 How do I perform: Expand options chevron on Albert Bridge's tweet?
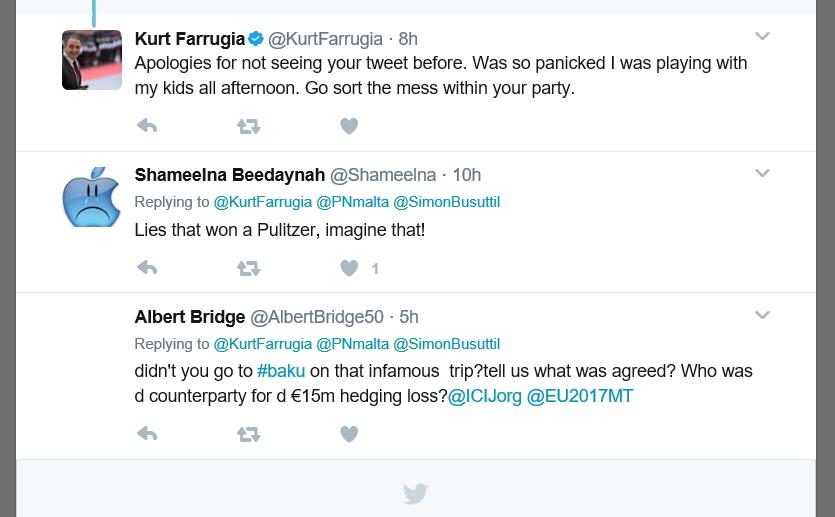pyautogui.click(x=763, y=315)
